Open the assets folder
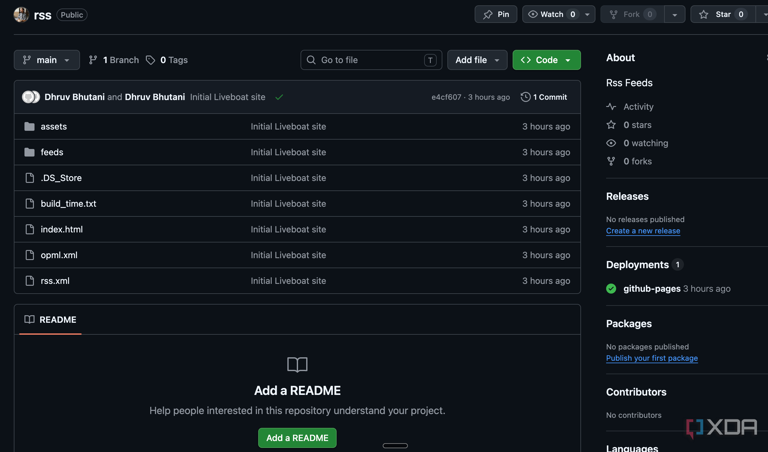 54,126
